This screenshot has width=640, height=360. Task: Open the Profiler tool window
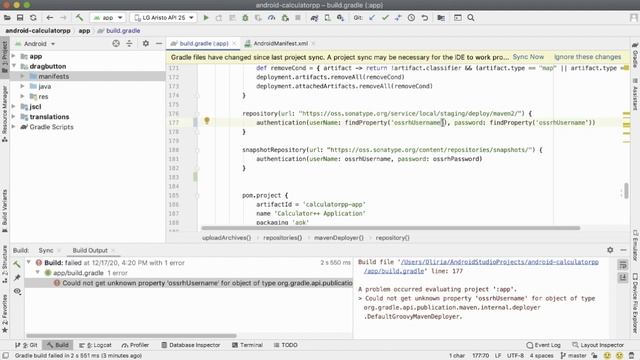point(135,345)
